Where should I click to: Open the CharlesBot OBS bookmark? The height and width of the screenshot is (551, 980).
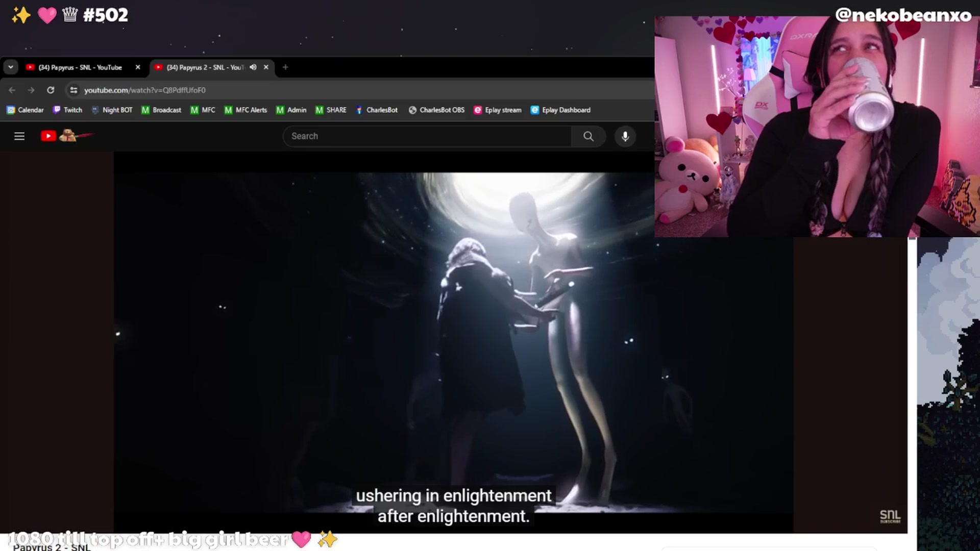tap(437, 110)
